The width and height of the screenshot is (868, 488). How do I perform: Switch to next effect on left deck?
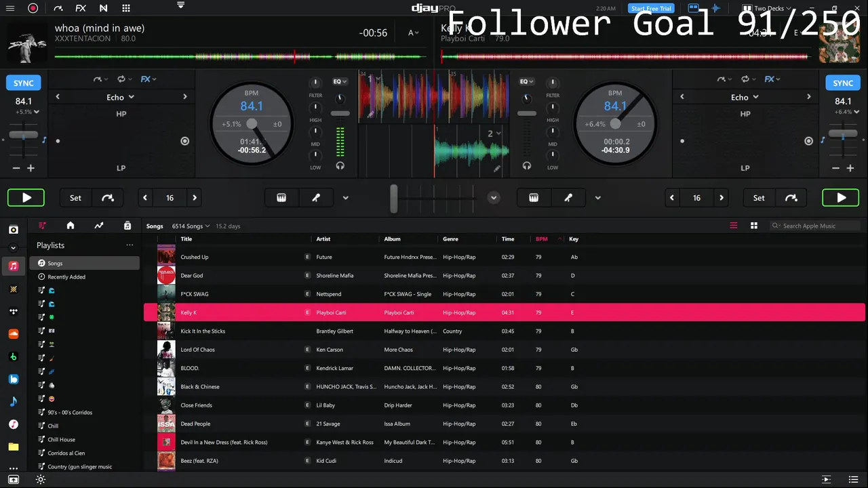(185, 97)
